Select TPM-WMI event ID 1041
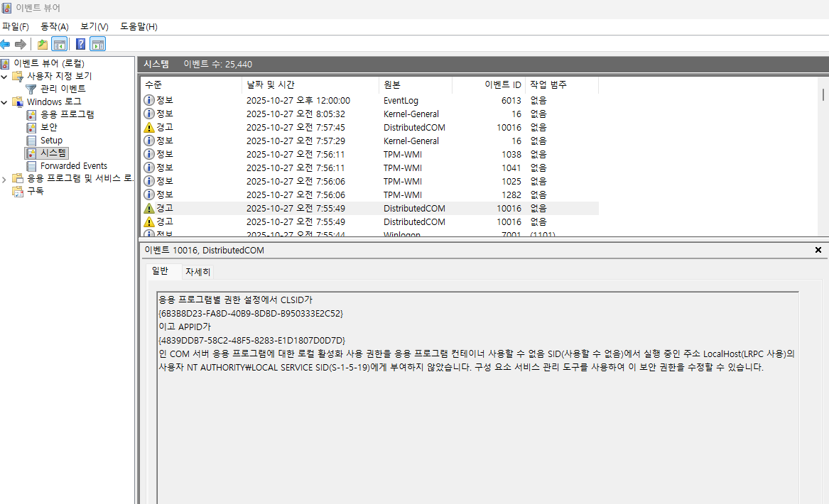 370,168
